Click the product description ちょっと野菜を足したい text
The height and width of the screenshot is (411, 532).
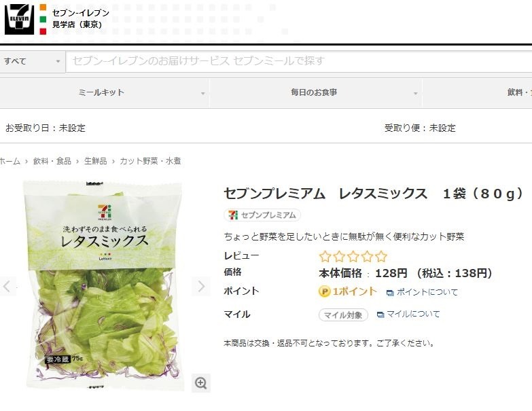(x=344, y=236)
